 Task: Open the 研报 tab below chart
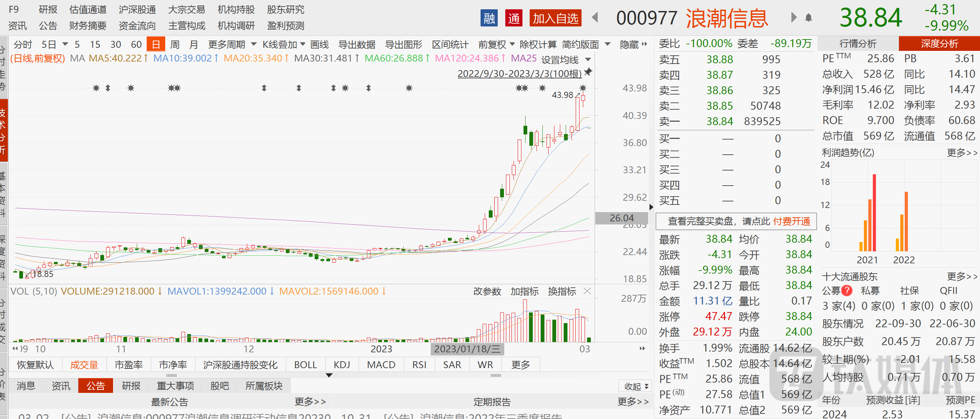pos(131,386)
